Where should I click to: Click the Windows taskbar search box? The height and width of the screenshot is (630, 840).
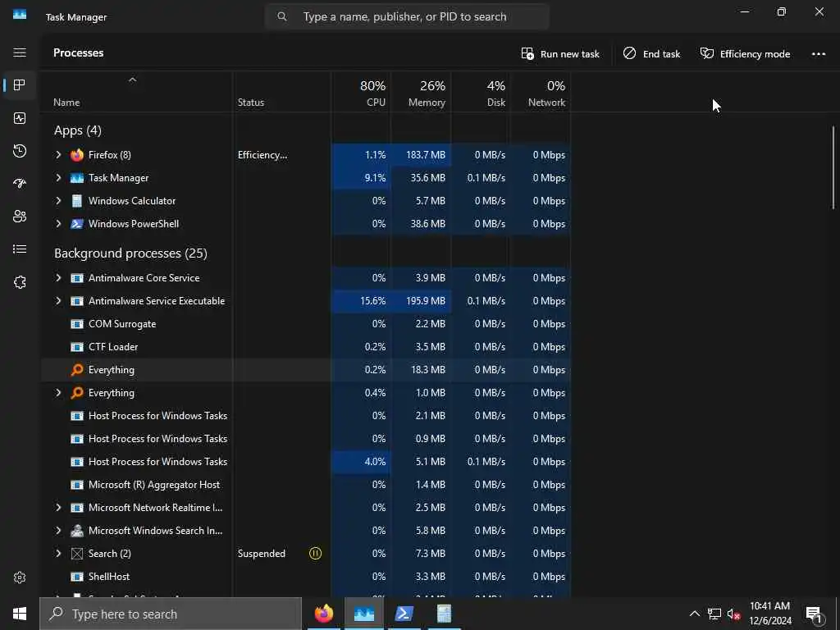tap(171, 614)
